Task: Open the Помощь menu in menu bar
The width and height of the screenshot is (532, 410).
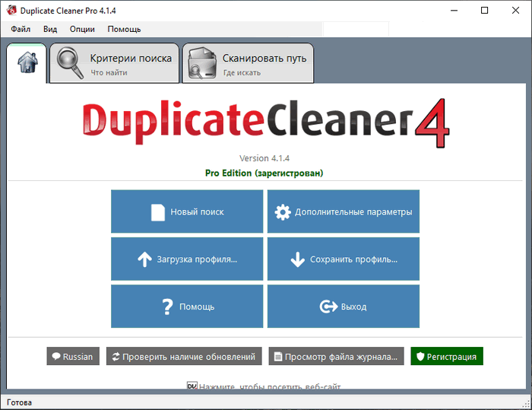Action: click(124, 29)
